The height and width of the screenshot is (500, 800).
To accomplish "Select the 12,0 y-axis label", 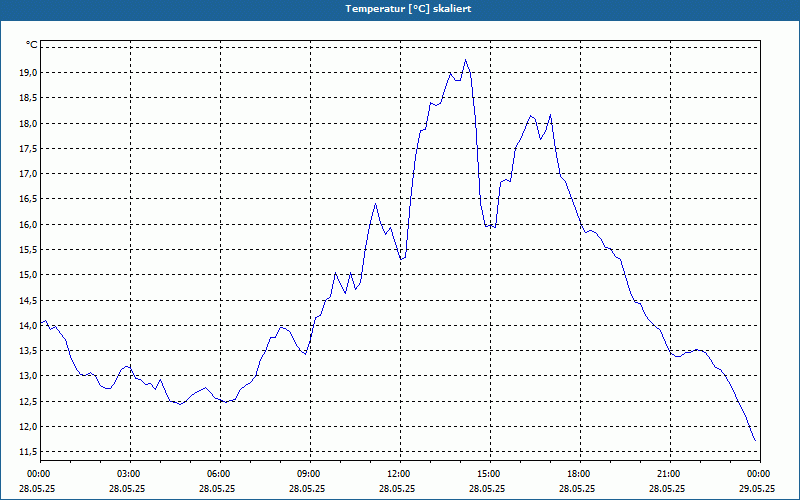I will [29, 427].
